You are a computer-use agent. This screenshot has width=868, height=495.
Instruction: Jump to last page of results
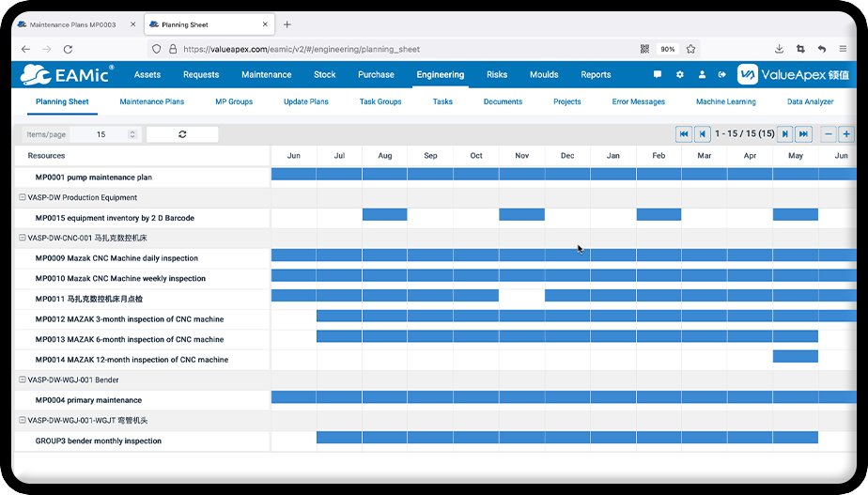pyautogui.click(x=803, y=134)
